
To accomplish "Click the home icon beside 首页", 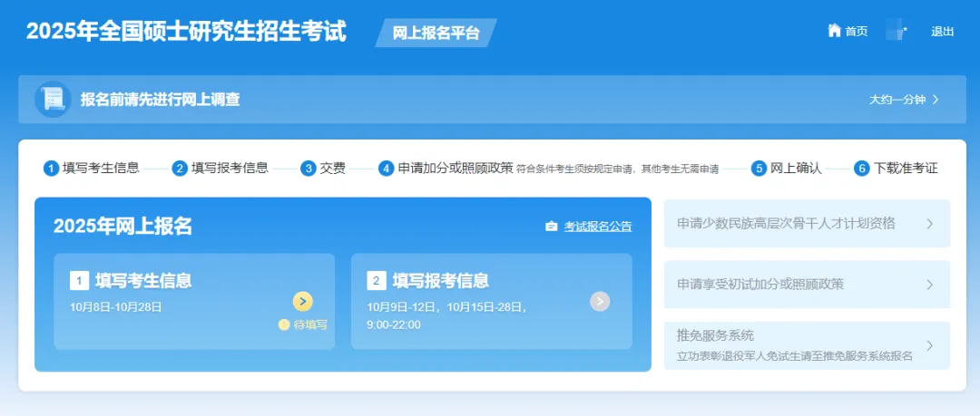I will tap(835, 31).
